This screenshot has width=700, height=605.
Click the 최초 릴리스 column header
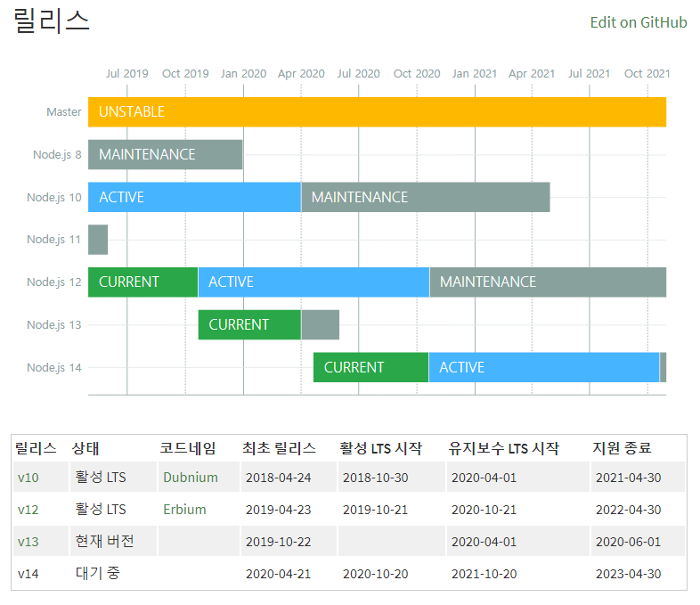(280, 448)
